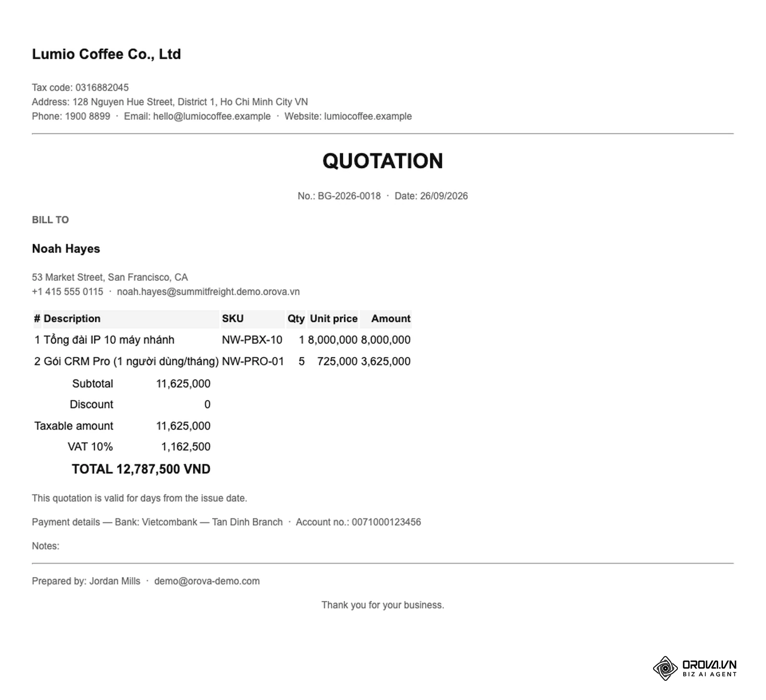The height and width of the screenshot is (700, 766).
Task: Click the Taxable amount label
Action: click(74, 426)
